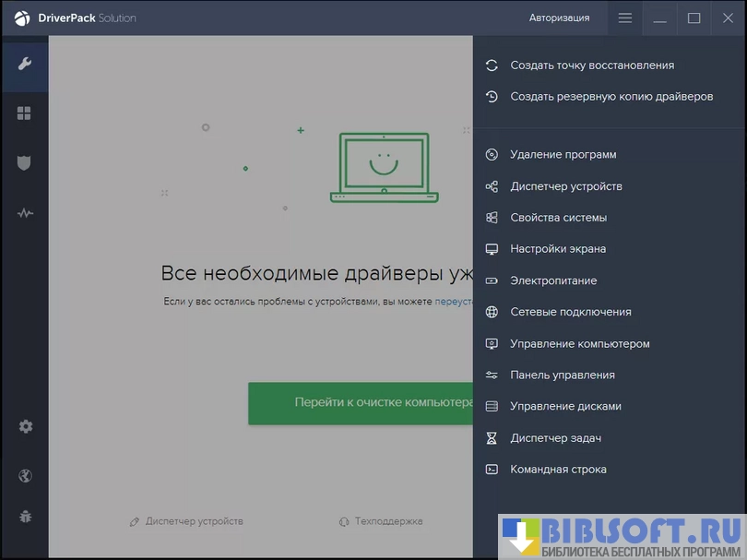Viewport: 747px width, 560px height.
Task: Select Создать резервную копию драйверов
Action: 611,97
